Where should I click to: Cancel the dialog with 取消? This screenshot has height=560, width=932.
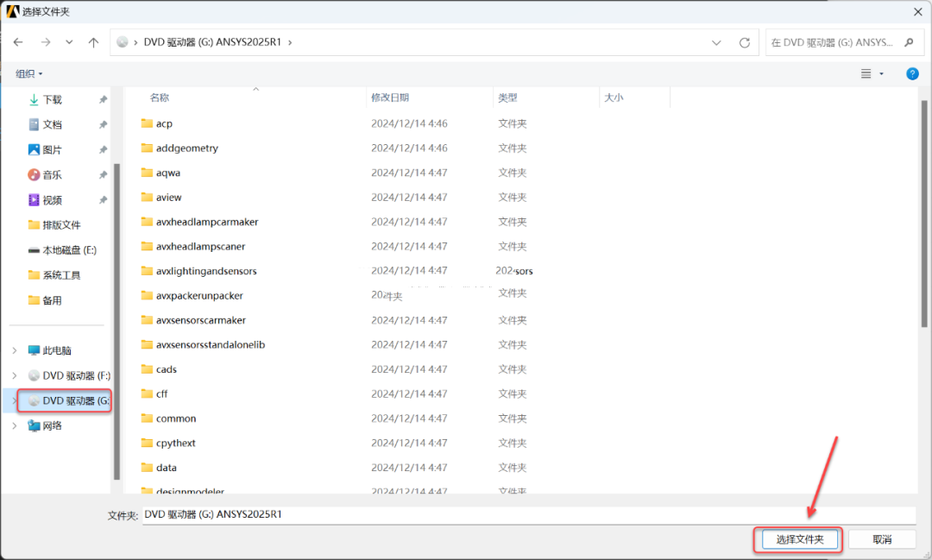882,539
